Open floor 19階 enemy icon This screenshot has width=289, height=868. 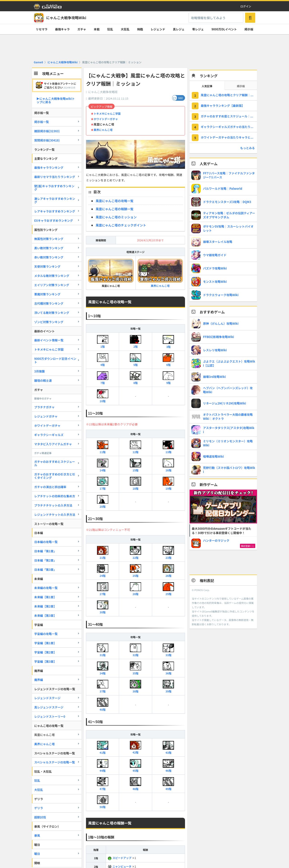click(168, 481)
